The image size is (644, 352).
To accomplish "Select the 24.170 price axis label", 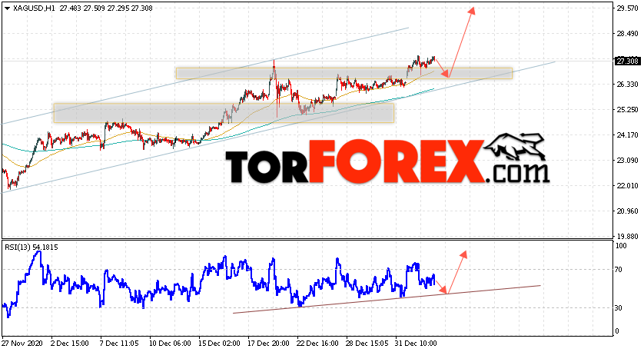I will (x=627, y=135).
